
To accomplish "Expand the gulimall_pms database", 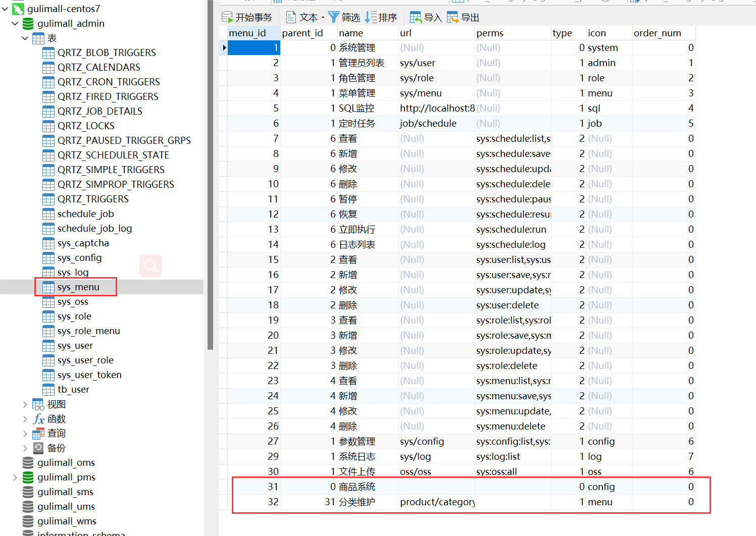I will tap(15, 477).
